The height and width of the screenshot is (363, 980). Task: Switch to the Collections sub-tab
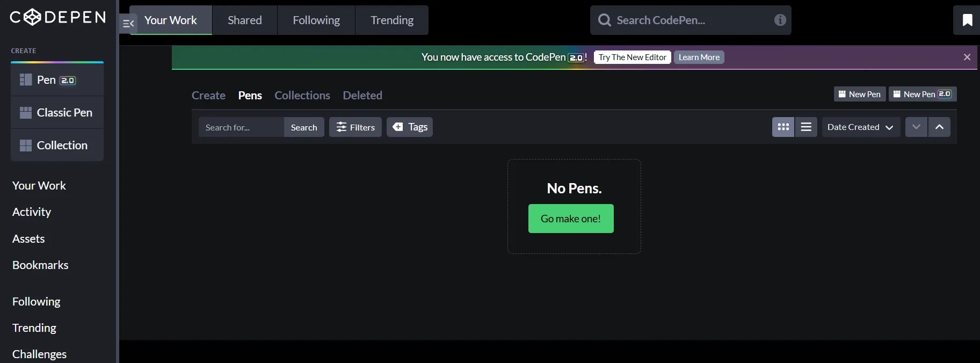302,96
